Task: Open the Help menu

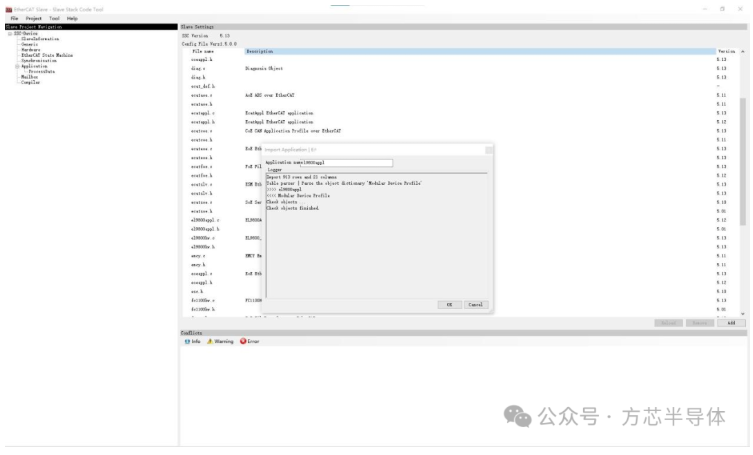Action: [x=72, y=18]
